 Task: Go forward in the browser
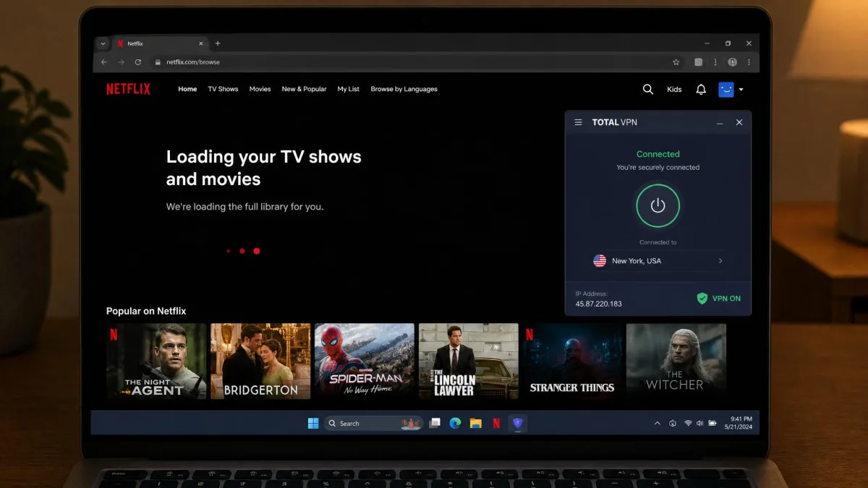click(121, 62)
